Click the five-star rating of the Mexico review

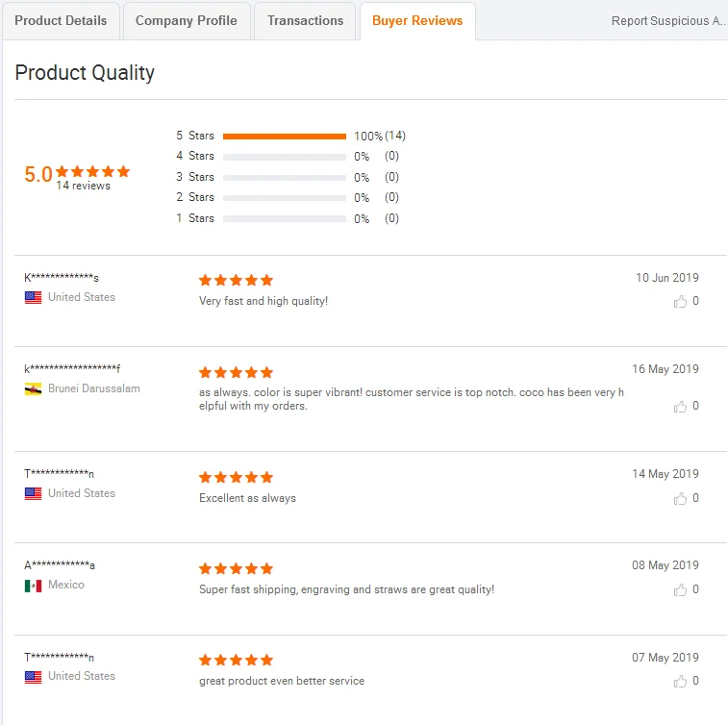(236, 568)
